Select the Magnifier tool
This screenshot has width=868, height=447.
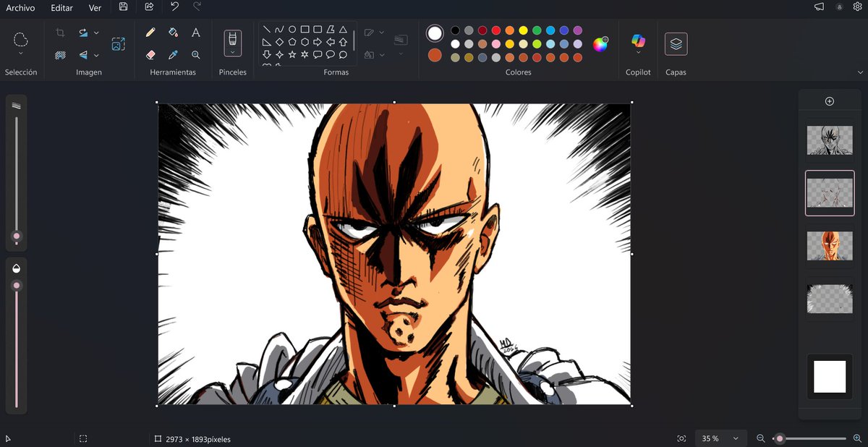click(195, 54)
